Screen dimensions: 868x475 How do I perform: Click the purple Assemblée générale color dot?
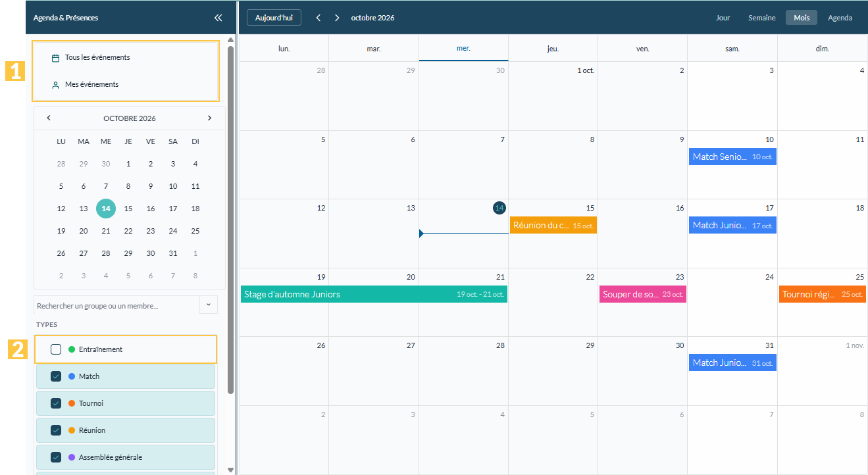pos(72,457)
